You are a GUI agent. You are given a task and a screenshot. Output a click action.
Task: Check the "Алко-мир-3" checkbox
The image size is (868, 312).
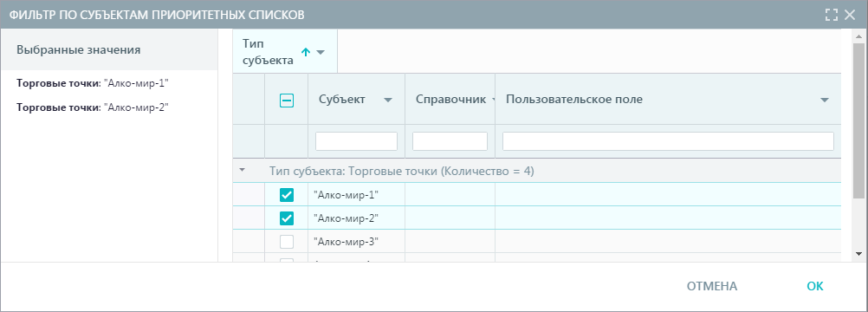tap(286, 242)
